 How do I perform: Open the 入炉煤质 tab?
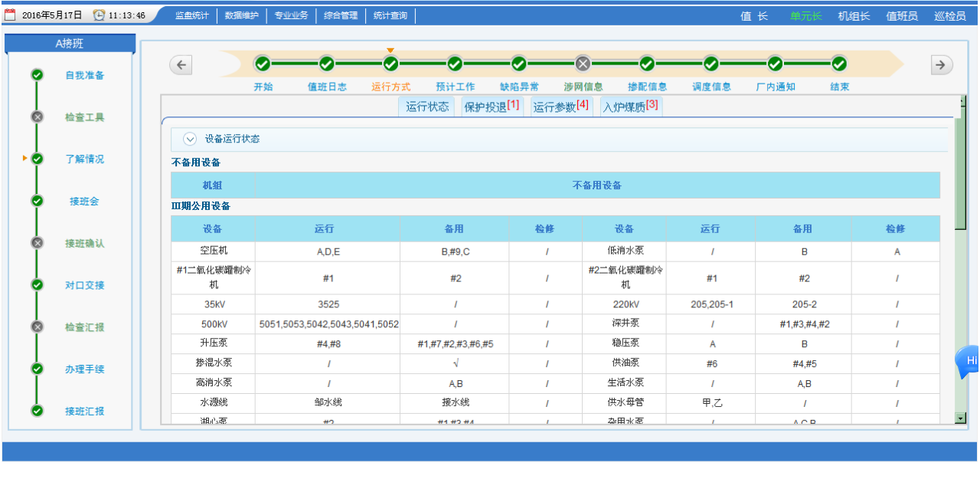[x=630, y=107]
